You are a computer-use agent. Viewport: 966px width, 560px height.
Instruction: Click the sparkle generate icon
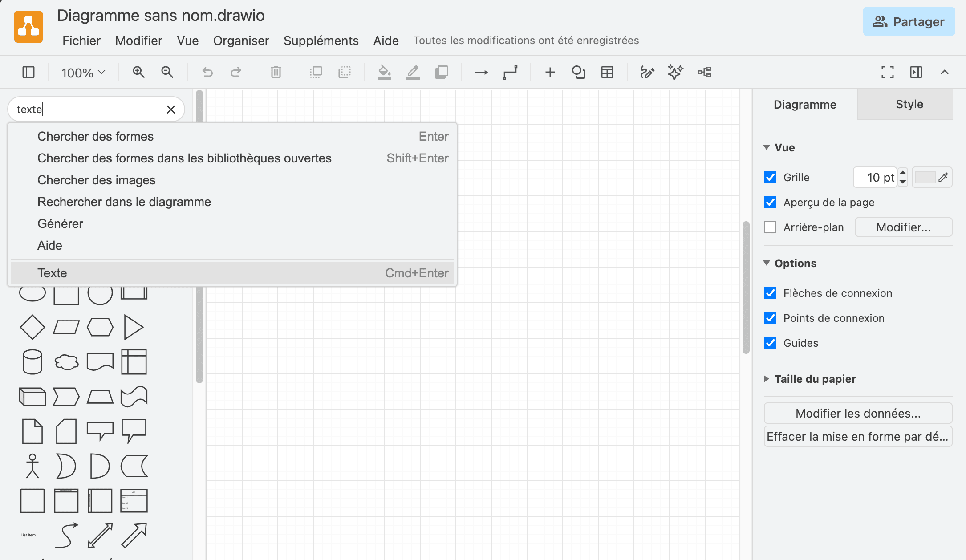(675, 72)
